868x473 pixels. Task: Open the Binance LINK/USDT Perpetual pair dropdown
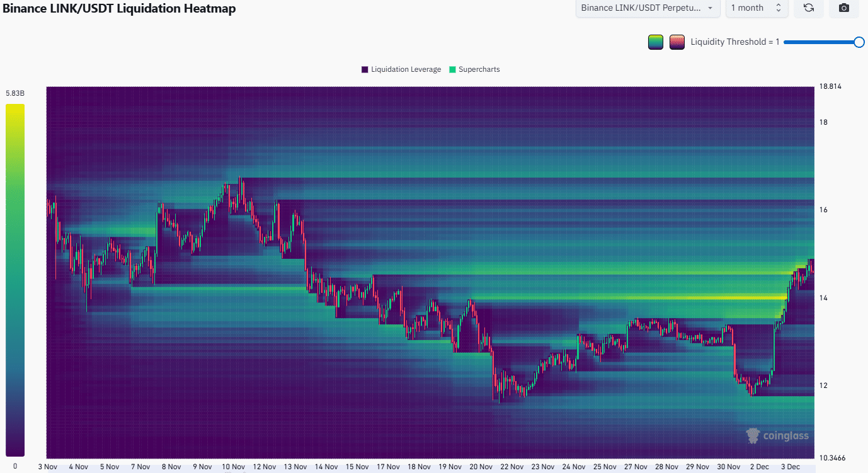[648, 8]
